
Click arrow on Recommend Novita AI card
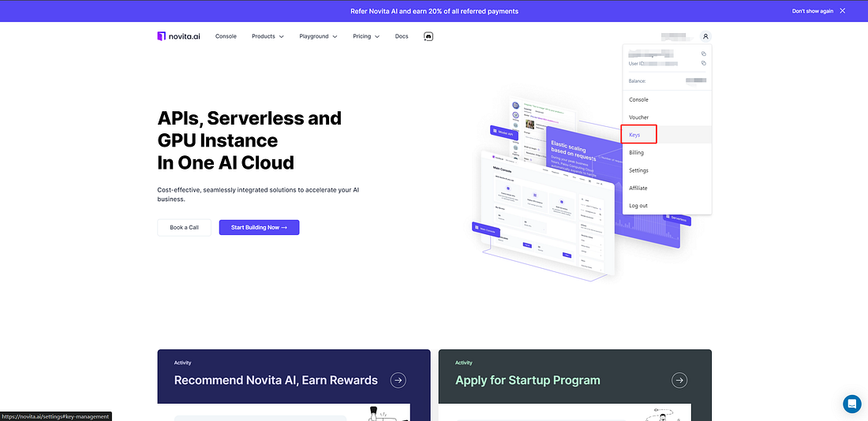pyautogui.click(x=398, y=380)
